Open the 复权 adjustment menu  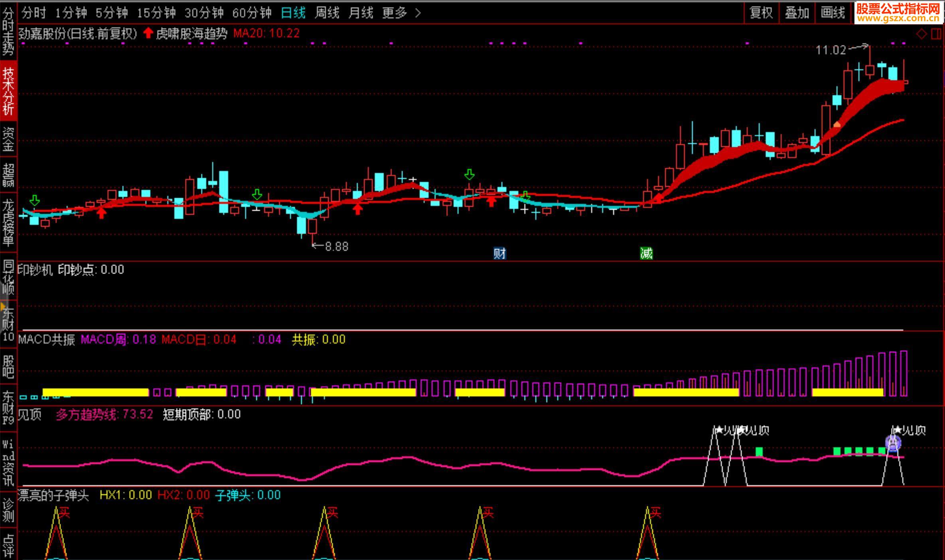[x=762, y=13]
